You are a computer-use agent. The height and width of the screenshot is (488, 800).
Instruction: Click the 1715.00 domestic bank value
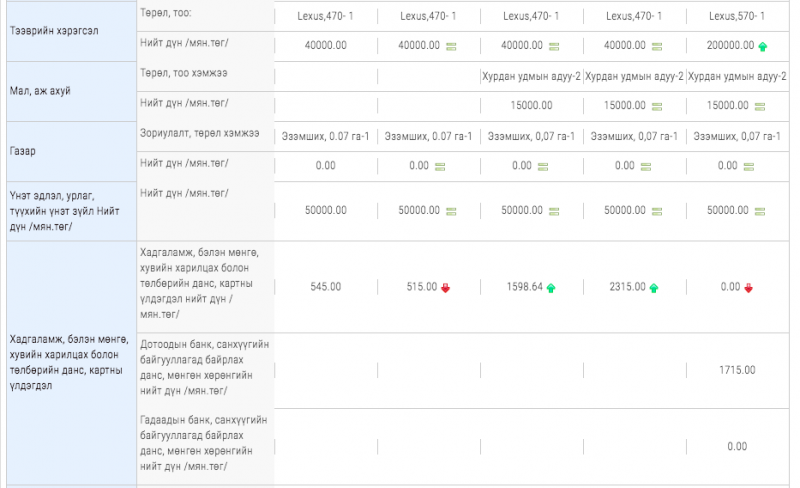point(735,370)
